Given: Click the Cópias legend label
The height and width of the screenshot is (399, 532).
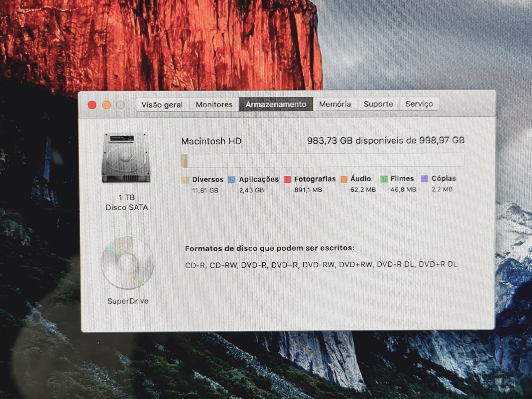Looking at the screenshot, I should [444, 178].
